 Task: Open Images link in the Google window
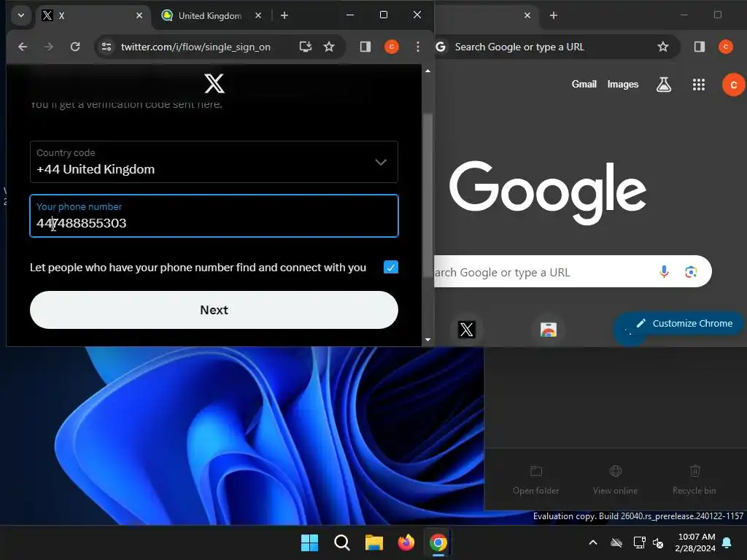pyautogui.click(x=623, y=85)
